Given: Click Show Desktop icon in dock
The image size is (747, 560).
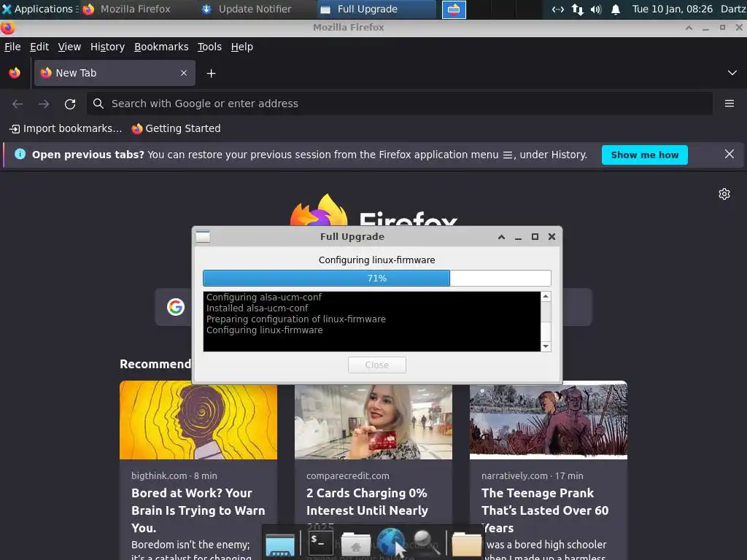Looking at the screenshot, I should [280, 544].
